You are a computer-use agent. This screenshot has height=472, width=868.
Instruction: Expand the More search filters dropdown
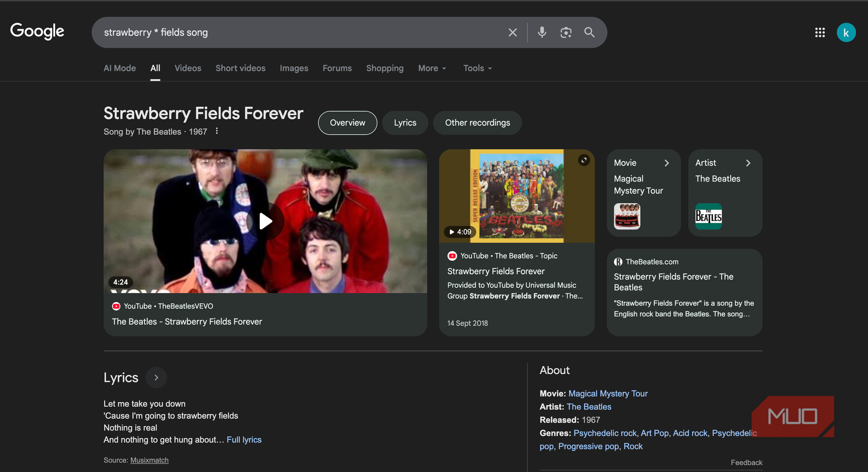[x=432, y=68]
